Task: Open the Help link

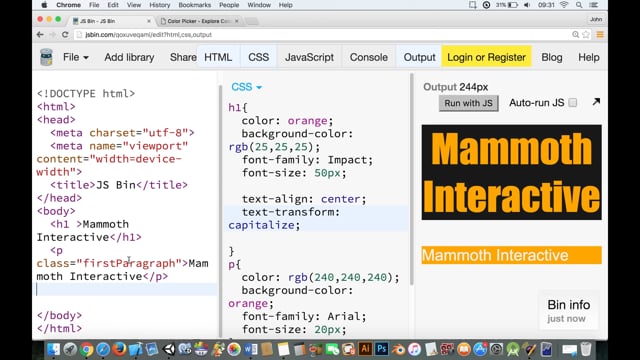Action: pos(589,57)
